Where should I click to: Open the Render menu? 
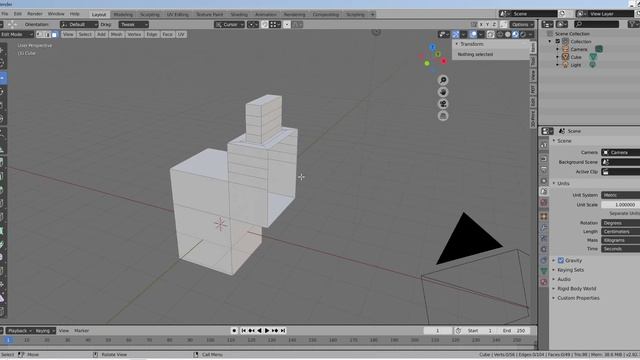tap(35, 14)
